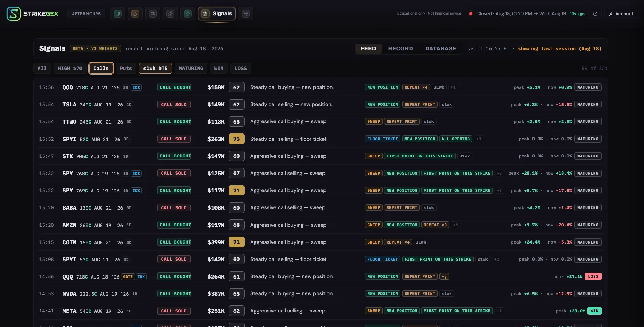Expand +2 tags on SPYI 53C row
This screenshot has width=644, height=327.
coord(497,259)
